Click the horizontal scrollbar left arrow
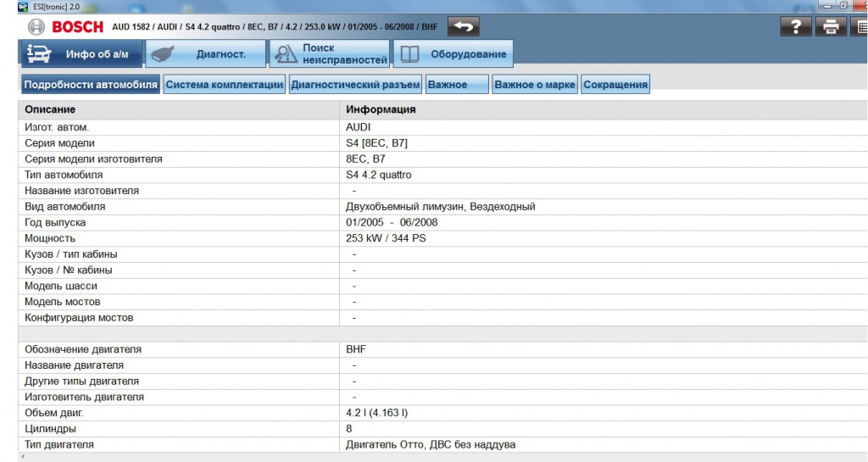Viewport: 868px width, 462px height. 23,457
